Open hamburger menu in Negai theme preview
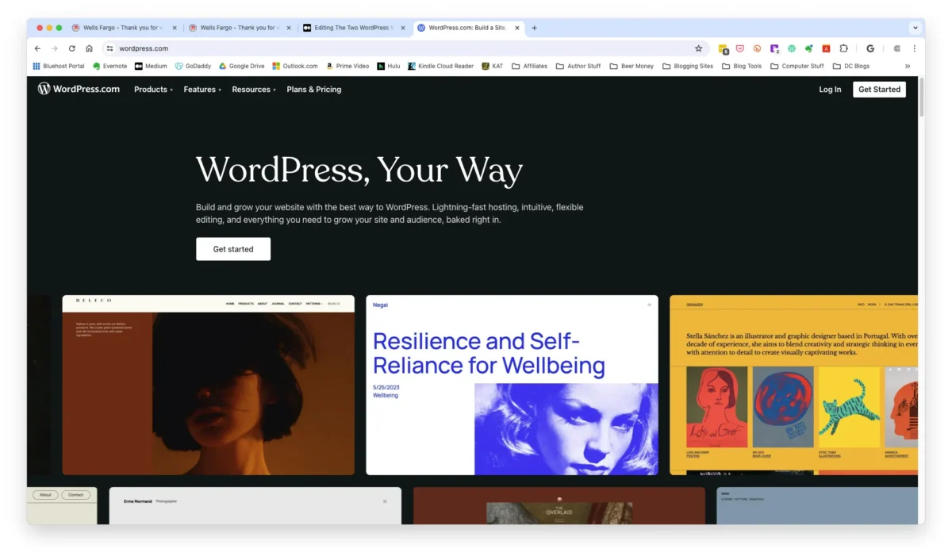The width and height of the screenshot is (952, 560). (x=649, y=305)
